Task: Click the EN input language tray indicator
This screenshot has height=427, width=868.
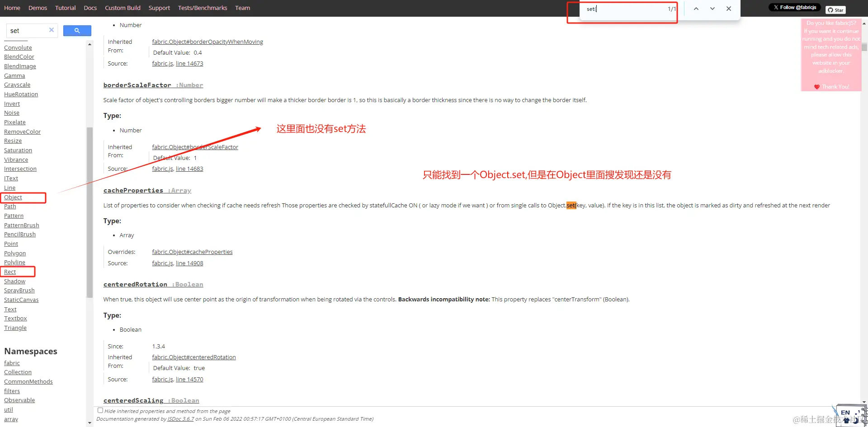Action: [845, 413]
